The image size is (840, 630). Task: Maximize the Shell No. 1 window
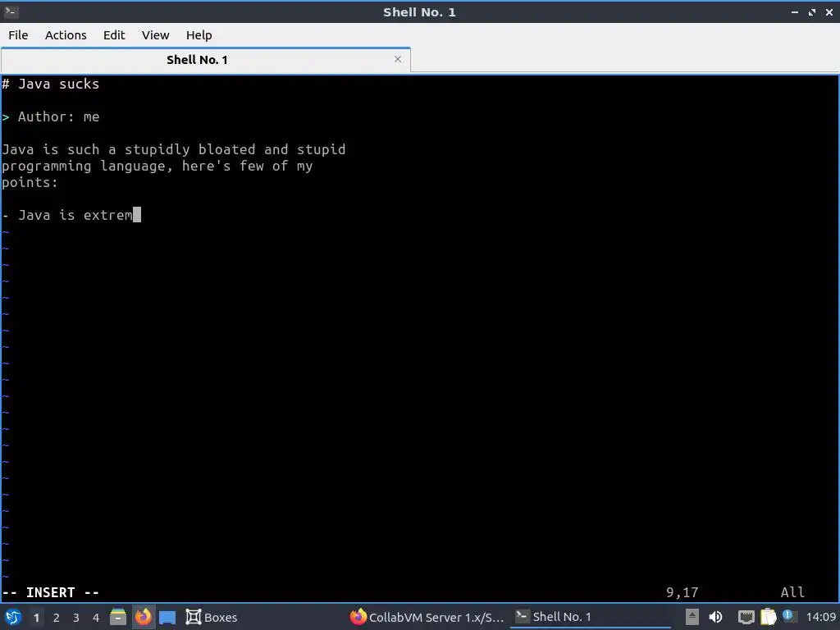click(811, 12)
